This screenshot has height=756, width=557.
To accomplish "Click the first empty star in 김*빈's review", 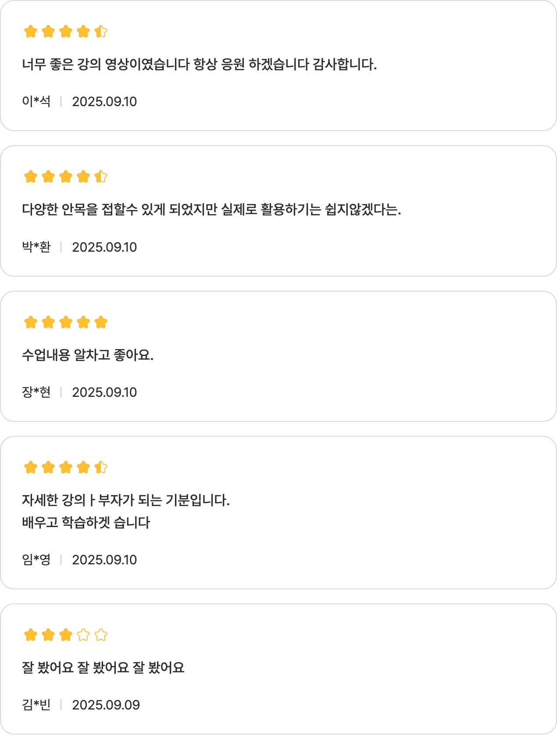I will tap(83, 635).
